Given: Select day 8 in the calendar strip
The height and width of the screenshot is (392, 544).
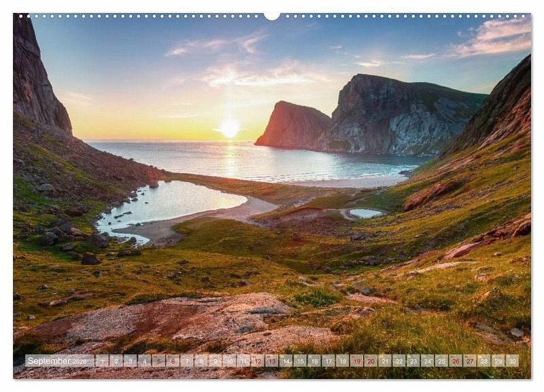Looking at the screenshot, I should [201, 361].
